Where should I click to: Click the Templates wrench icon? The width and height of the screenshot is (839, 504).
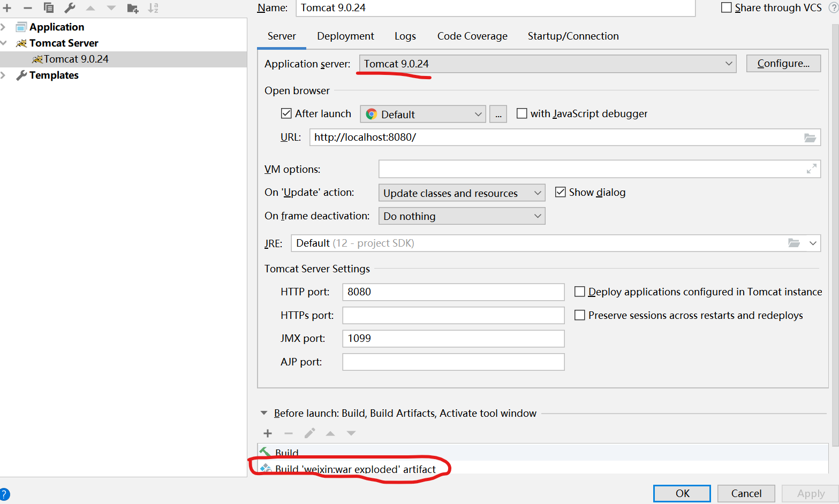[21, 75]
